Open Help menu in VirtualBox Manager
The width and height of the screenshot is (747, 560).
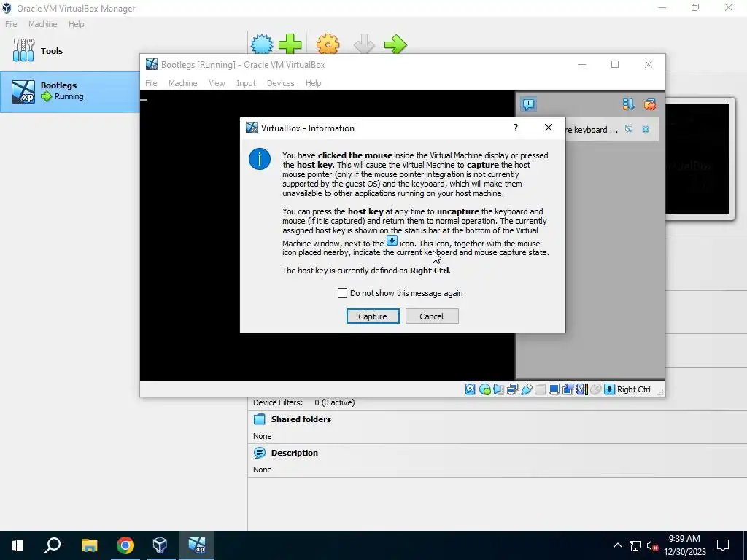[76, 24]
